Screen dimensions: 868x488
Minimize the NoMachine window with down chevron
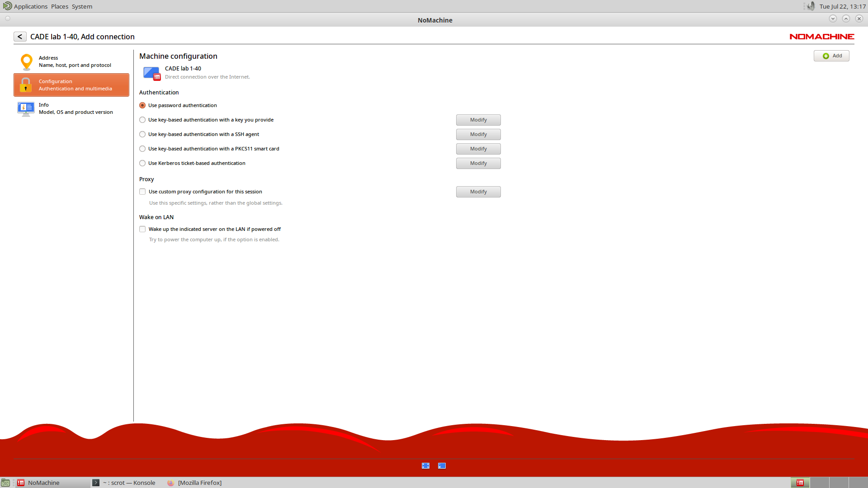click(833, 19)
